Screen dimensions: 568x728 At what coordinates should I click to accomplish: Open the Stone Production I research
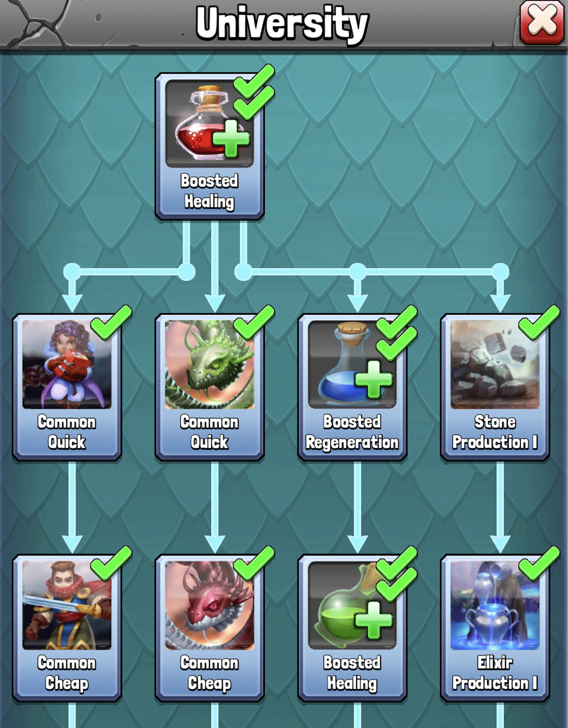(495, 387)
